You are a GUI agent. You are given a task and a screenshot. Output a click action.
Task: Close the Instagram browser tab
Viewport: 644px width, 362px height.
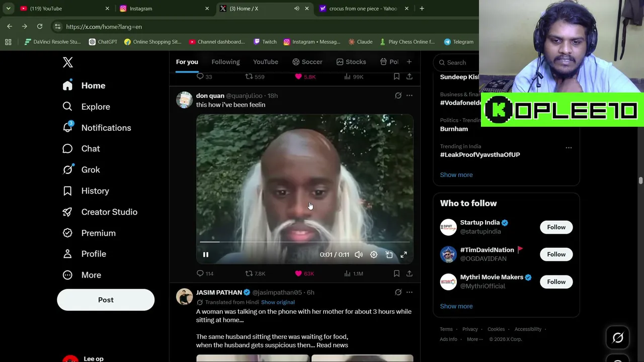[207, 9]
